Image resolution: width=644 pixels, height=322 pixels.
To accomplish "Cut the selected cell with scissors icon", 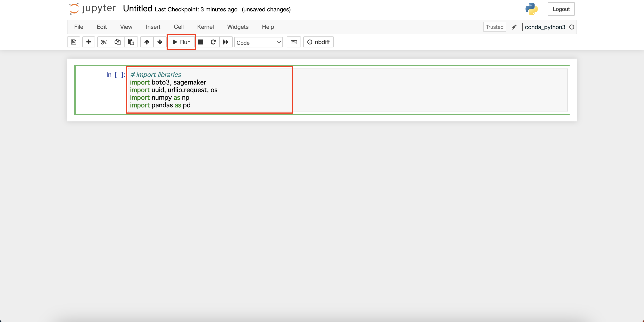I will tap(104, 42).
